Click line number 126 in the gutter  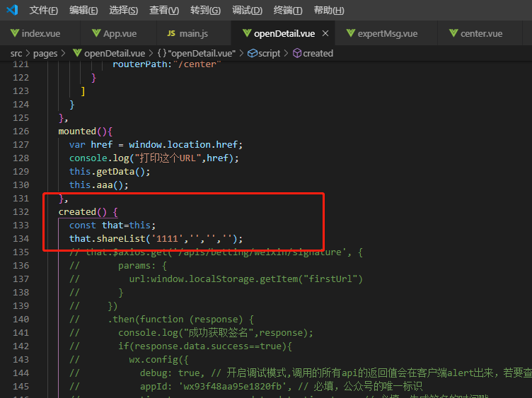pyautogui.click(x=21, y=131)
